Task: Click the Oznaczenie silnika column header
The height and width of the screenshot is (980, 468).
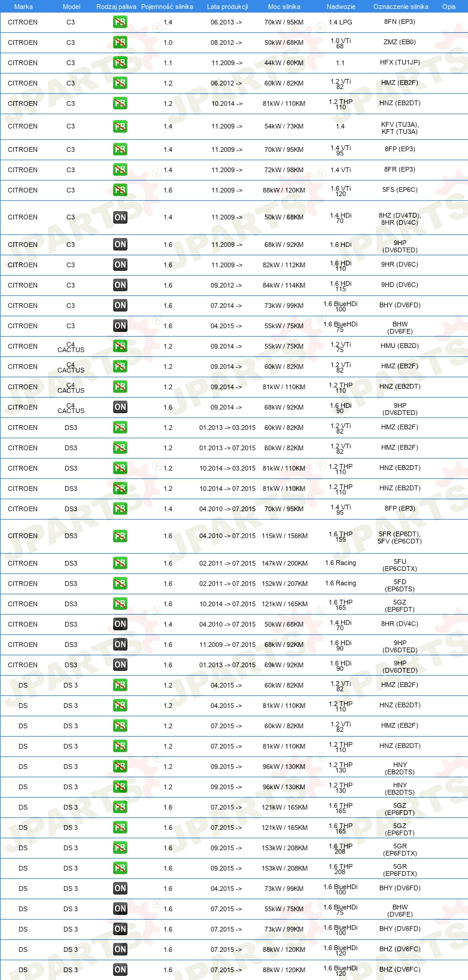Action: (401, 7)
